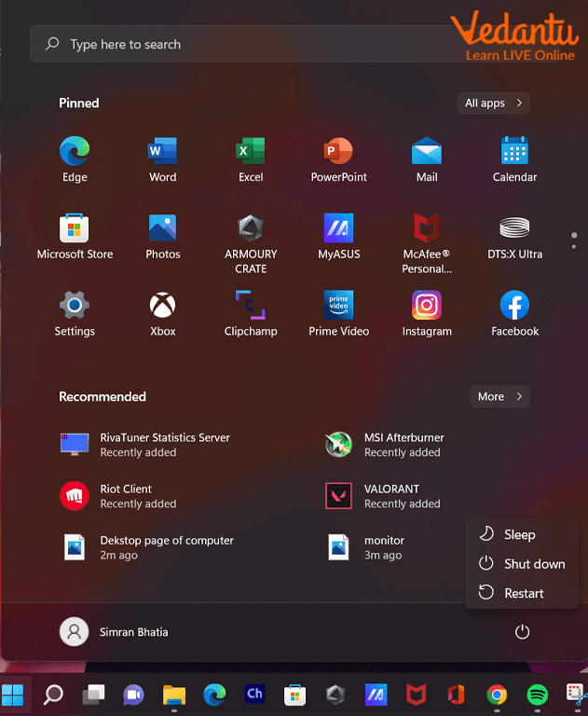Select Sleep from the power menu
588x716 pixels.
(x=519, y=534)
